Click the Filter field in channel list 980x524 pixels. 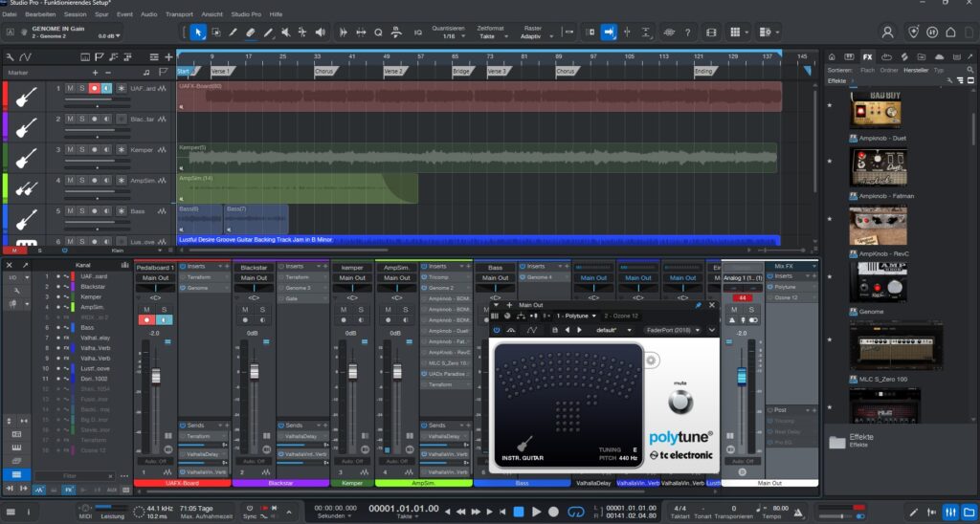(x=74, y=476)
